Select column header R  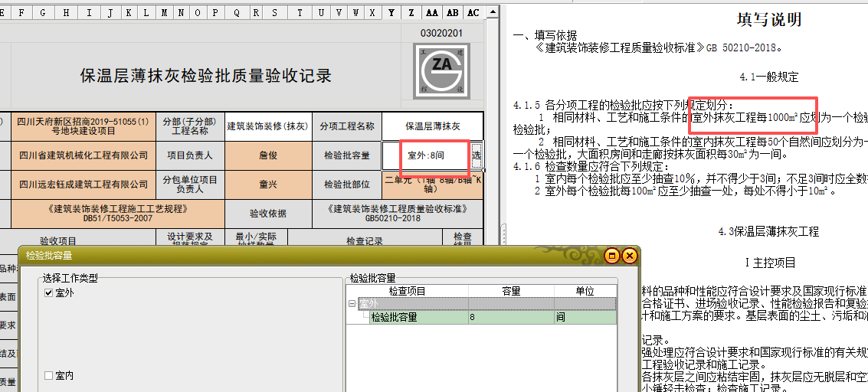click(256, 12)
